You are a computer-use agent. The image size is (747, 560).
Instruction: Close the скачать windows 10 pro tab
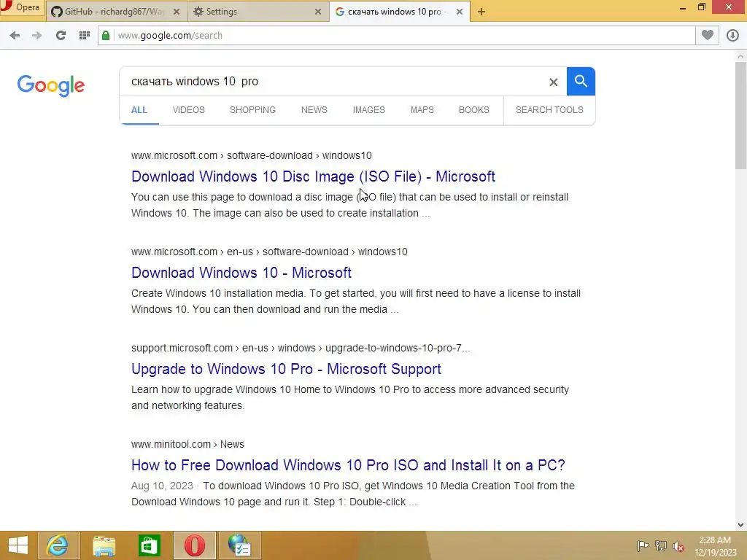click(x=460, y=12)
